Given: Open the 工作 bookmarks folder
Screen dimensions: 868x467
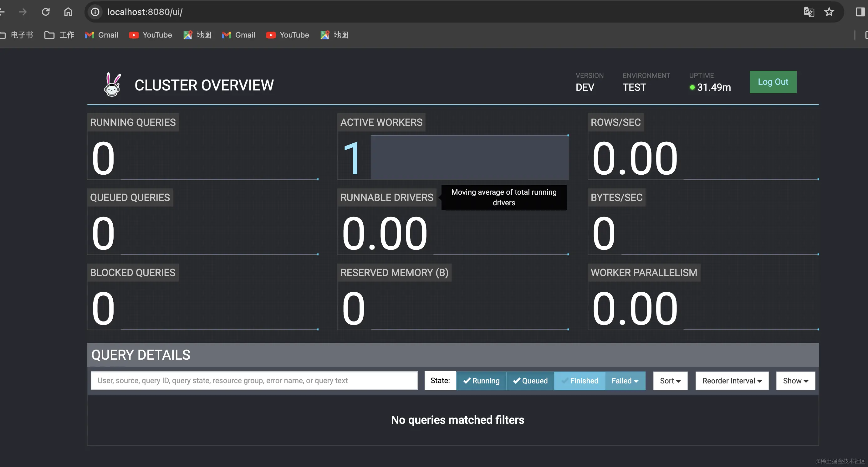Looking at the screenshot, I should 60,35.
